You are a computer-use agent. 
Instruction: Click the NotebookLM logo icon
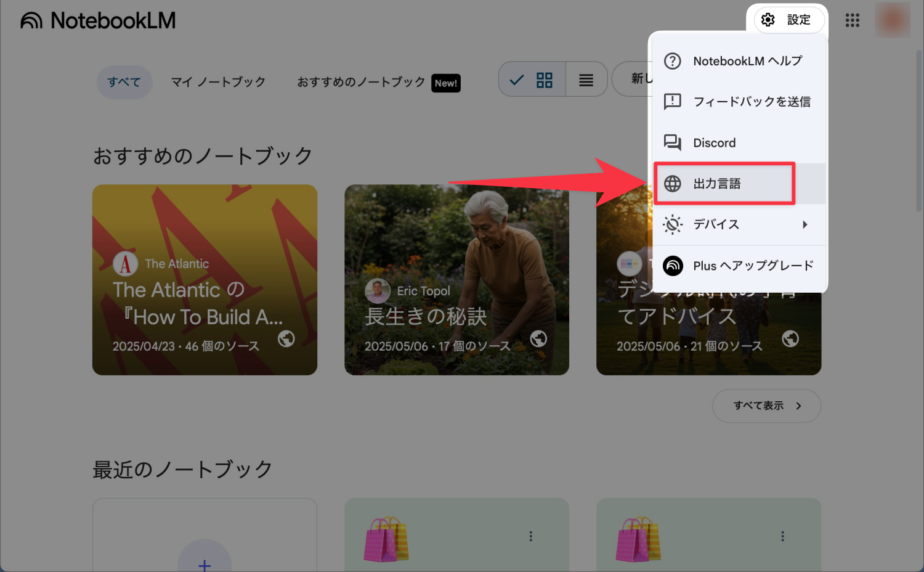[31, 20]
